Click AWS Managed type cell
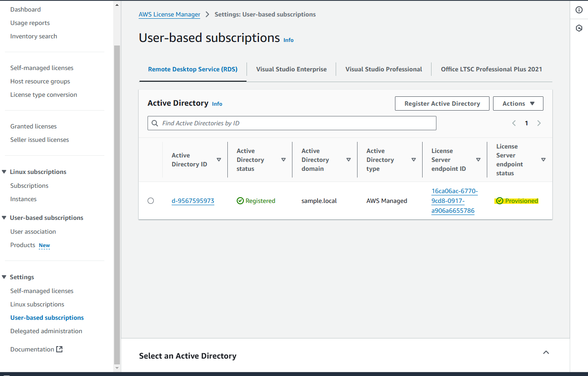This screenshot has height=376, width=588. 387,201
